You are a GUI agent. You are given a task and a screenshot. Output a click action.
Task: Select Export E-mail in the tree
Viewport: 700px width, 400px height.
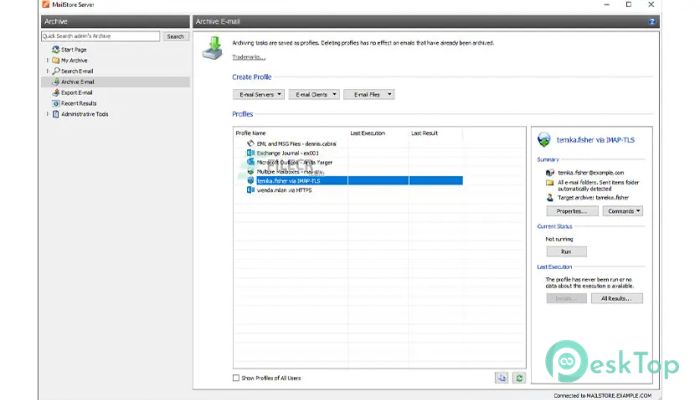(77, 92)
